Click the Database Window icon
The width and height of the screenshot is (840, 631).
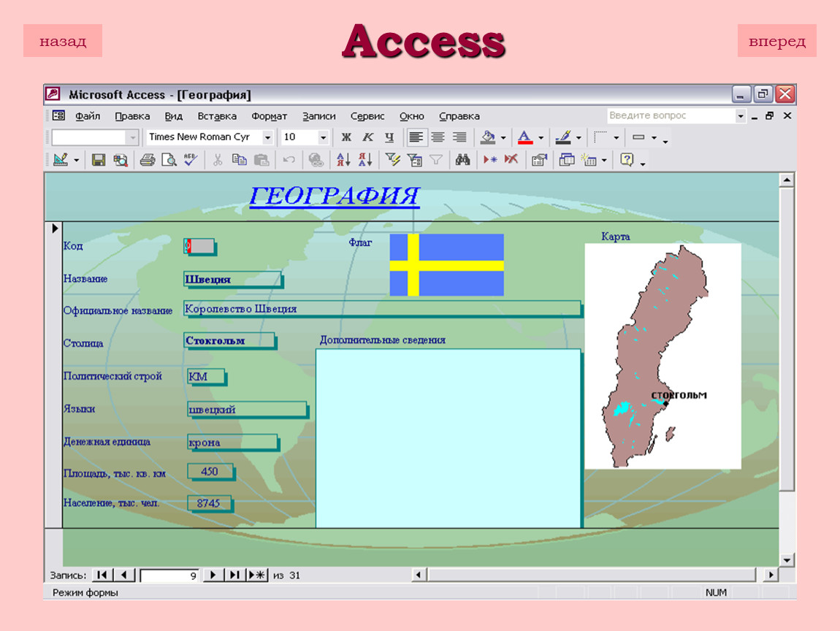[x=567, y=160]
